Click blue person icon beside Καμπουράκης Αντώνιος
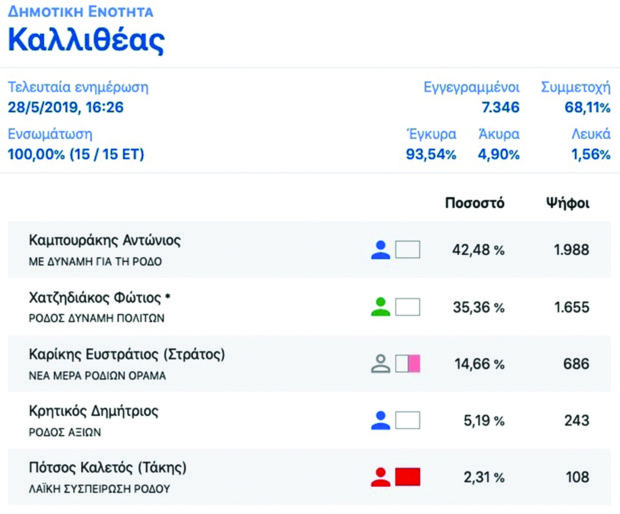This screenshot has height=514, width=620. click(x=380, y=250)
